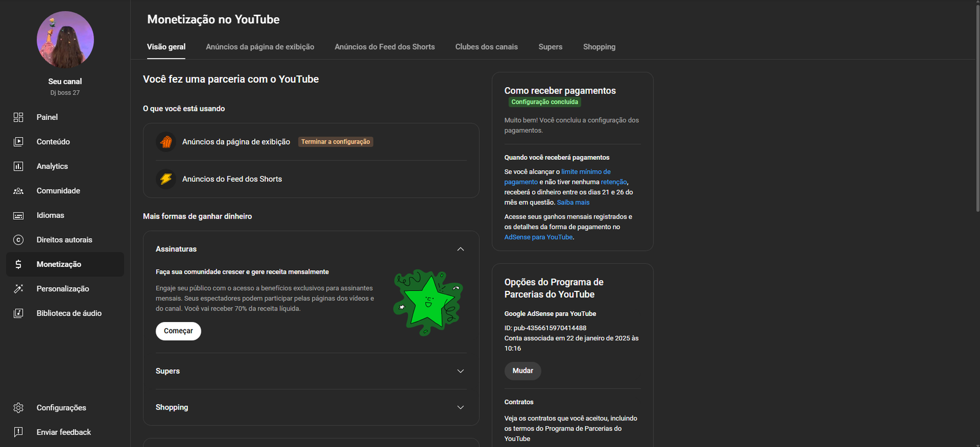The image size is (980, 447).
Task: Click the Dj boss 27 channel name
Action: click(65, 93)
